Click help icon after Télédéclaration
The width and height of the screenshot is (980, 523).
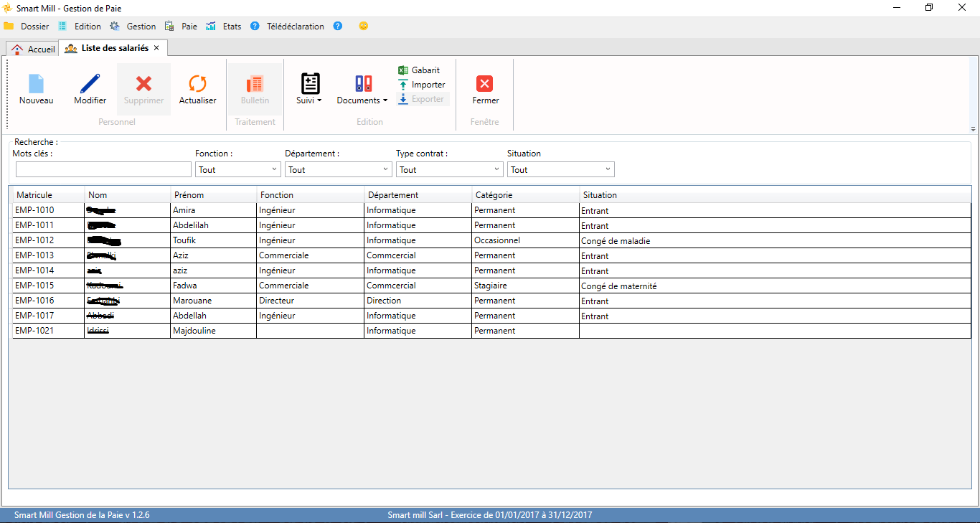coord(338,26)
